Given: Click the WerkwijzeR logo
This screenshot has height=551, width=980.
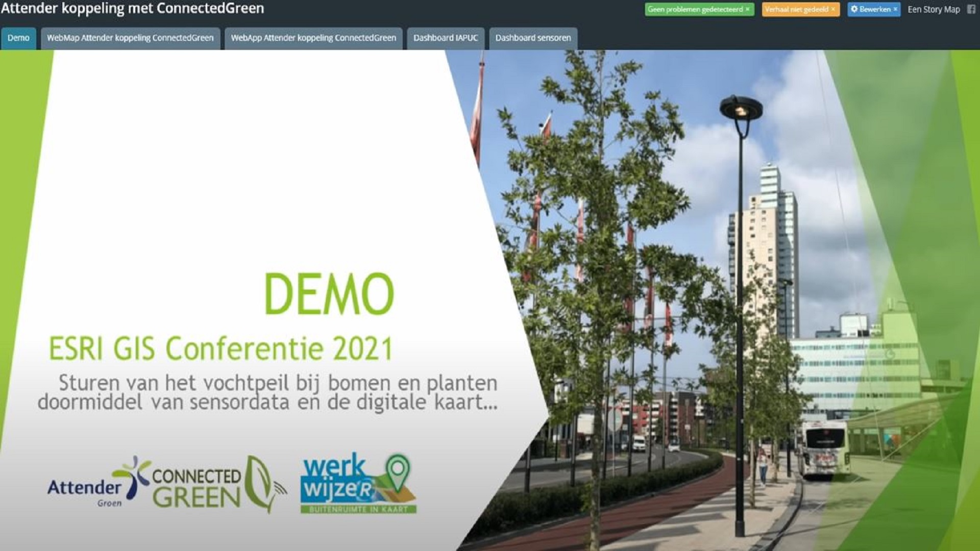Looking at the screenshot, I should tap(358, 484).
